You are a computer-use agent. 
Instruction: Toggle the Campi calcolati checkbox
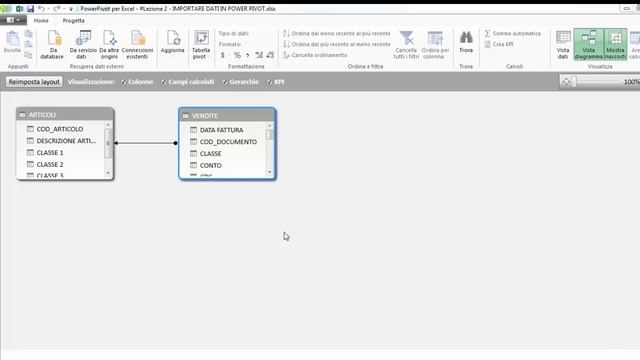[164, 82]
